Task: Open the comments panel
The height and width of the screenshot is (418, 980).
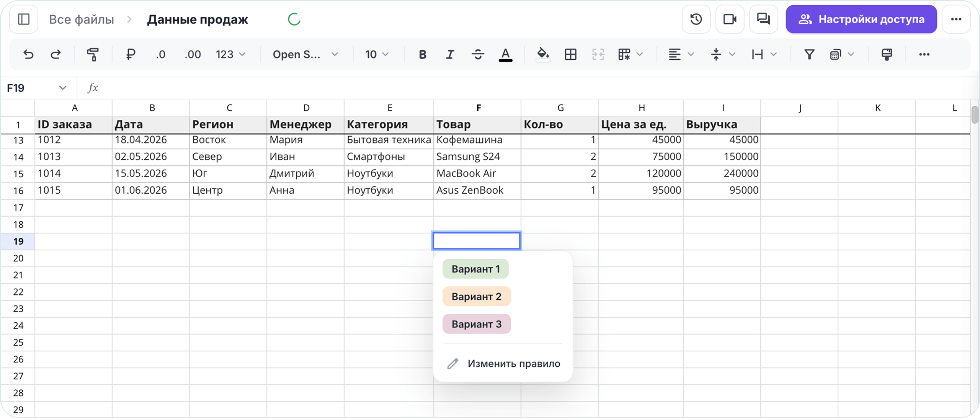Action: tap(764, 19)
